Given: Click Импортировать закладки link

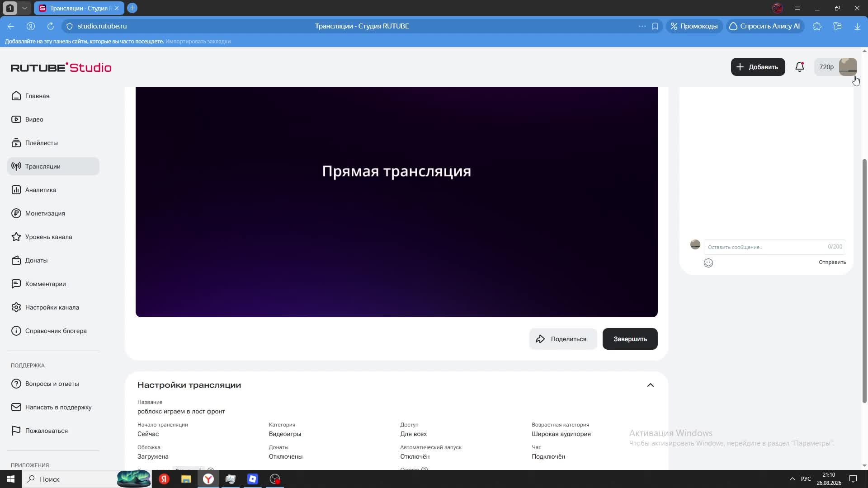Looking at the screenshot, I should point(198,41).
